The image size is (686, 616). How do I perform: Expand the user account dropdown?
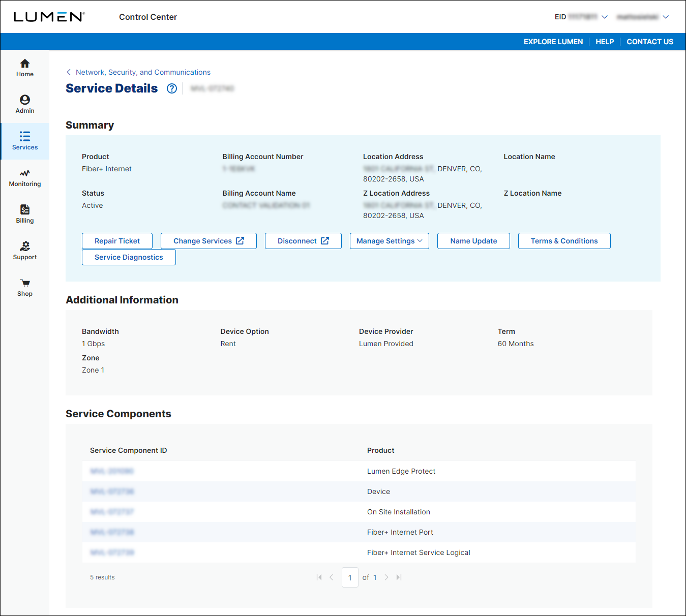tap(666, 17)
